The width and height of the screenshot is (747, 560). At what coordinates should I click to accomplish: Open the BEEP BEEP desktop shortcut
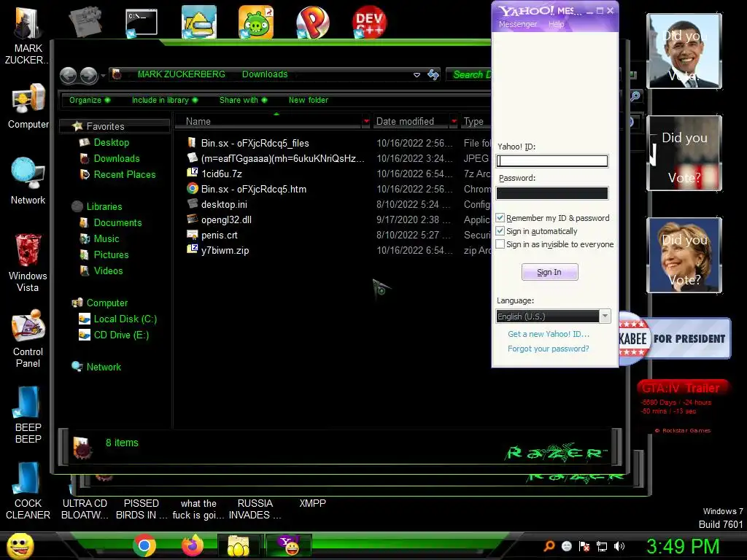pyautogui.click(x=28, y=414)
